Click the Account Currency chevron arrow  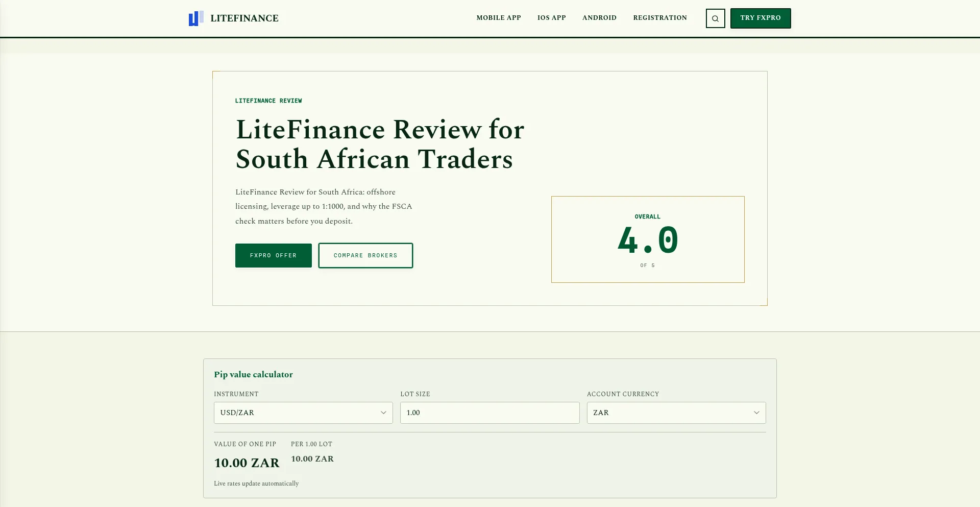756,413
